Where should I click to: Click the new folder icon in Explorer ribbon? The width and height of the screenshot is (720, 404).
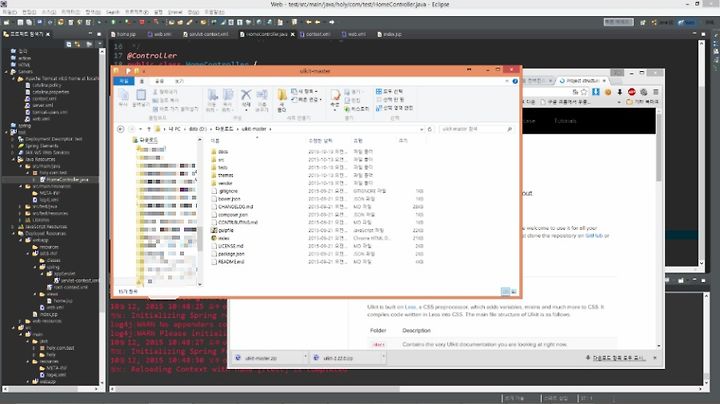pyautogui.click(x=281, y=95)
